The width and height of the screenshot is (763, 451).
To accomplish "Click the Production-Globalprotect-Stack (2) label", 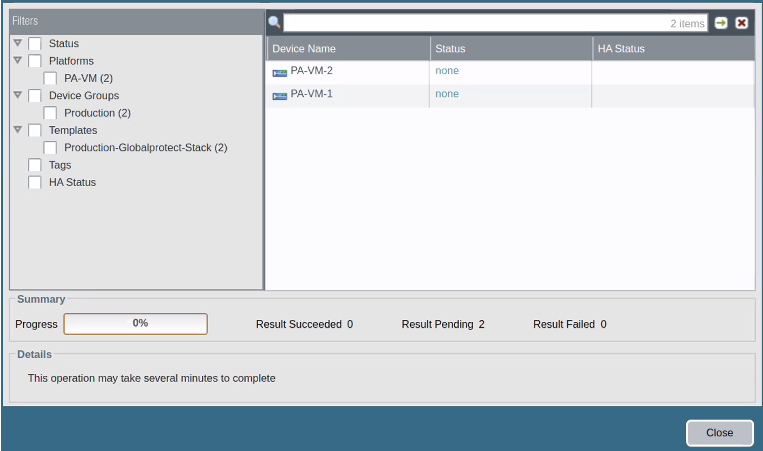I will tap(146, 148).
